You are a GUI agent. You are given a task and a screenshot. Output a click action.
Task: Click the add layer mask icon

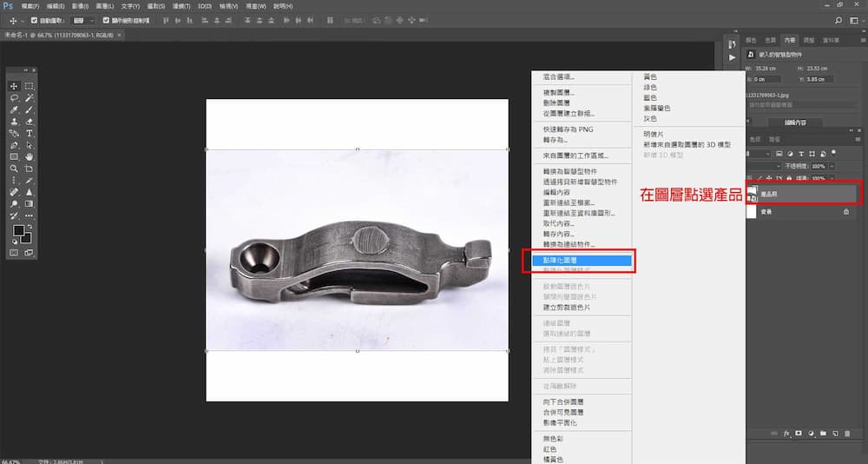tap(799, 434)
